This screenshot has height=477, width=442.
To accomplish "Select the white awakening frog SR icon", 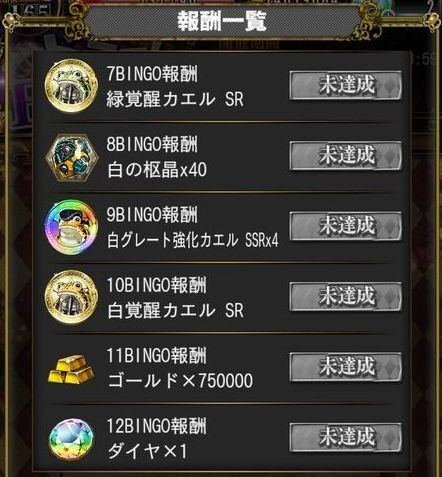I will pos(71,296).
